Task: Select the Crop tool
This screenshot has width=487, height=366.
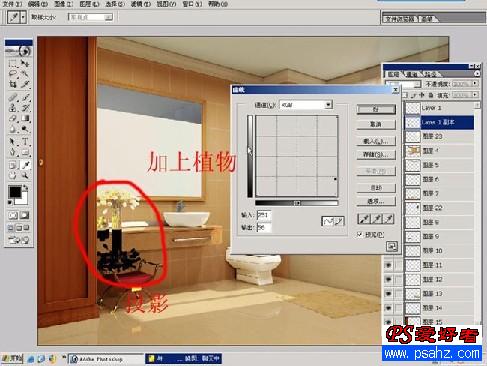Action: point(13,84)
